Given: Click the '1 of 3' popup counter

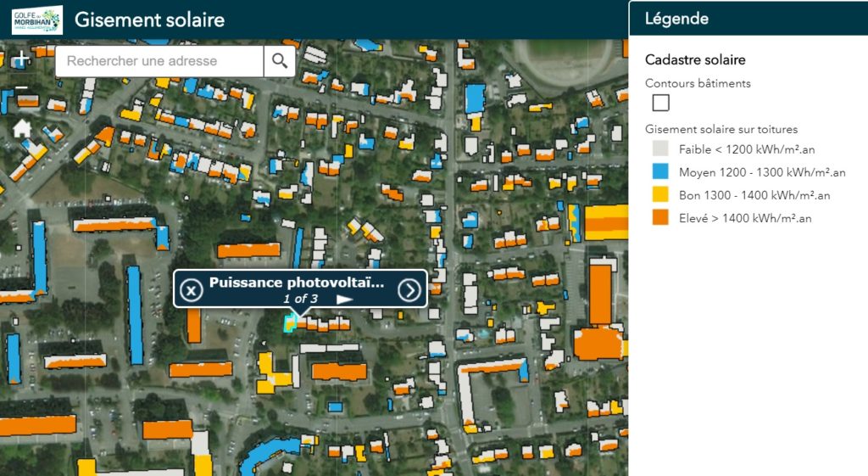Looking at the screenshot, I should [301, 299].
